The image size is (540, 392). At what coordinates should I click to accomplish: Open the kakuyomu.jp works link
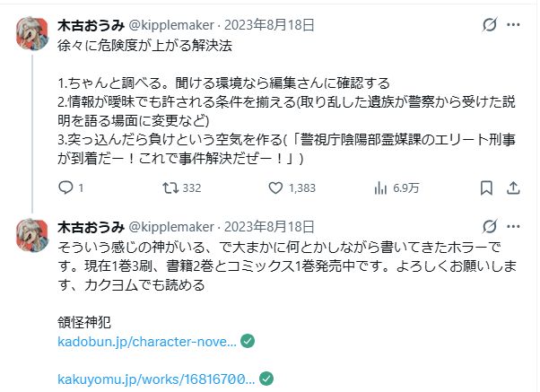(x=157, y=378)
